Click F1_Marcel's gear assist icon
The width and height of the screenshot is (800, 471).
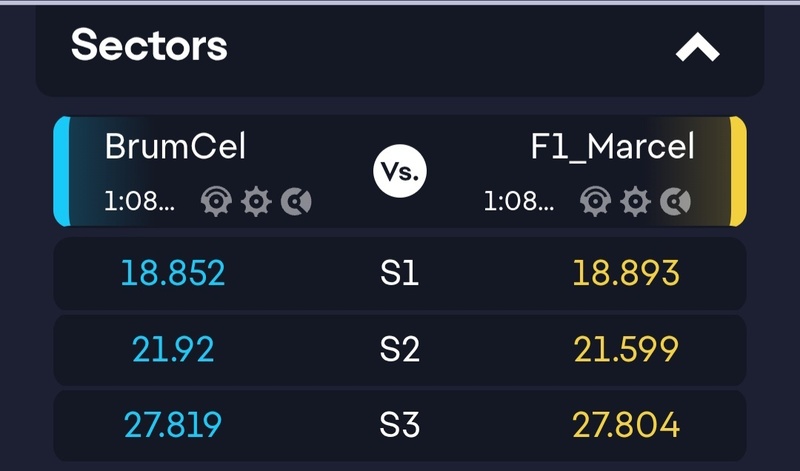click(636, 201)
